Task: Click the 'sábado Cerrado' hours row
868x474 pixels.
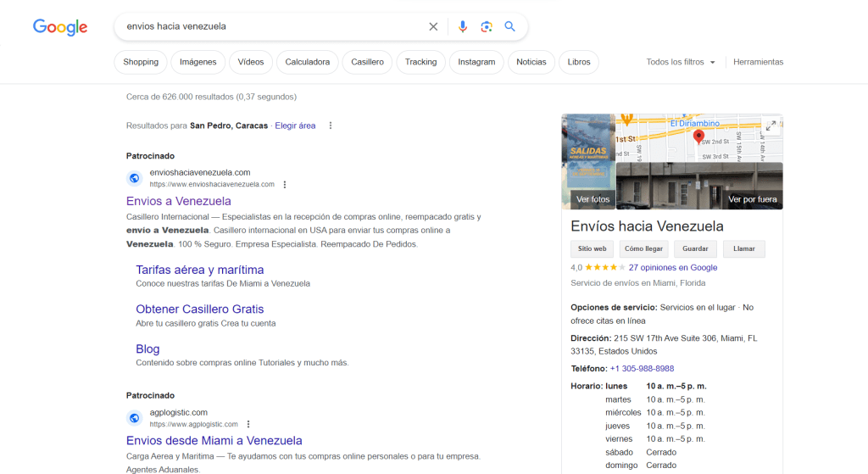Action: 641,453
